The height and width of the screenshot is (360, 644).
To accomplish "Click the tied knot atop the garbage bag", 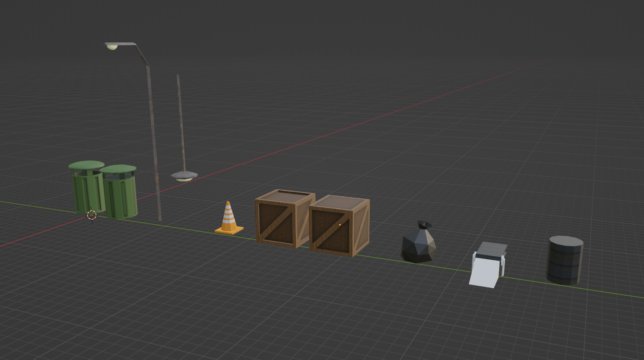I will [x=424, y=225].
